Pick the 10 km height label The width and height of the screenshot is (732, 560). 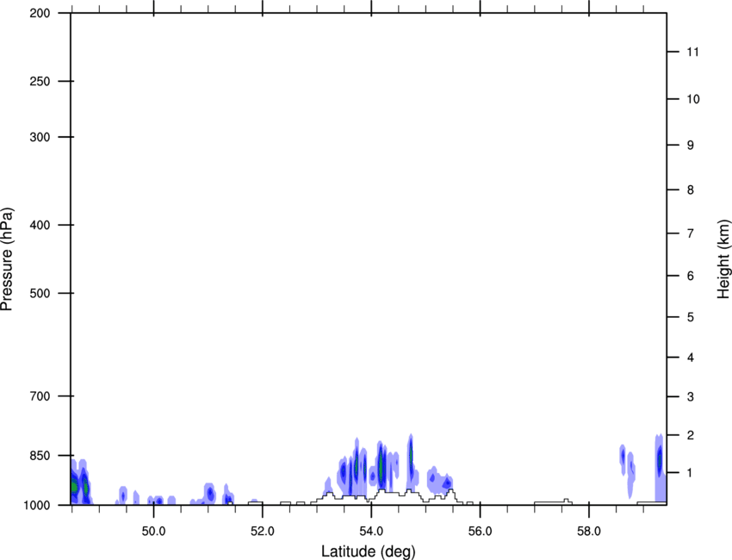692,99
